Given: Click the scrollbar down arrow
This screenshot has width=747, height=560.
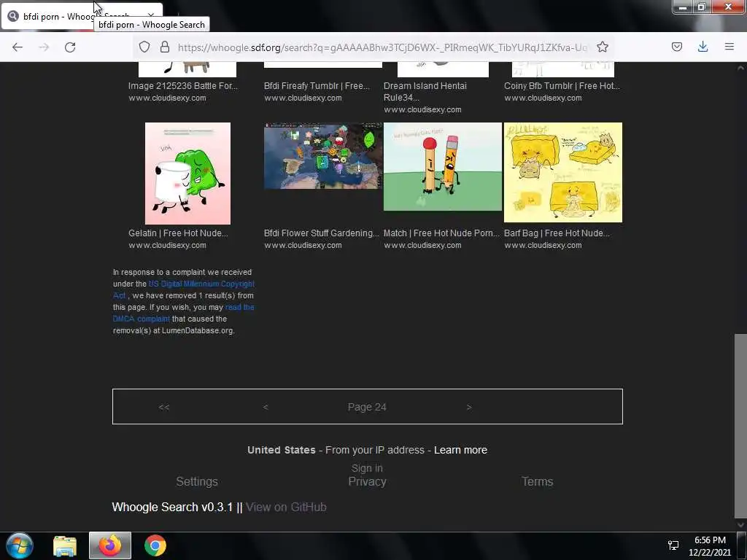Looking at the screenshot, I should pos(740,525).
